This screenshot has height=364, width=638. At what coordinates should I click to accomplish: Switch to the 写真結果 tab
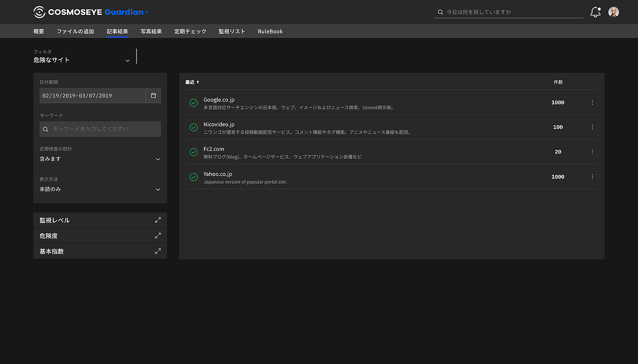[x=151, y=31]
